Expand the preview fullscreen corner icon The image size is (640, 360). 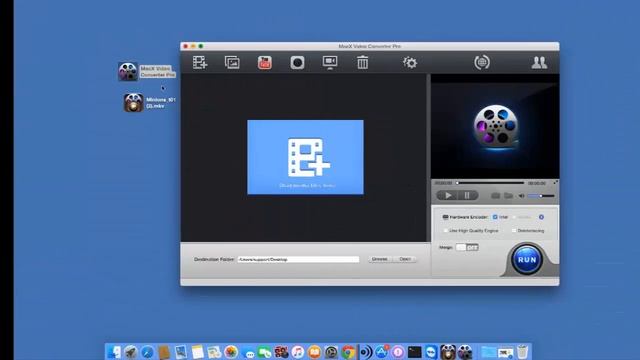click(555, 183)
